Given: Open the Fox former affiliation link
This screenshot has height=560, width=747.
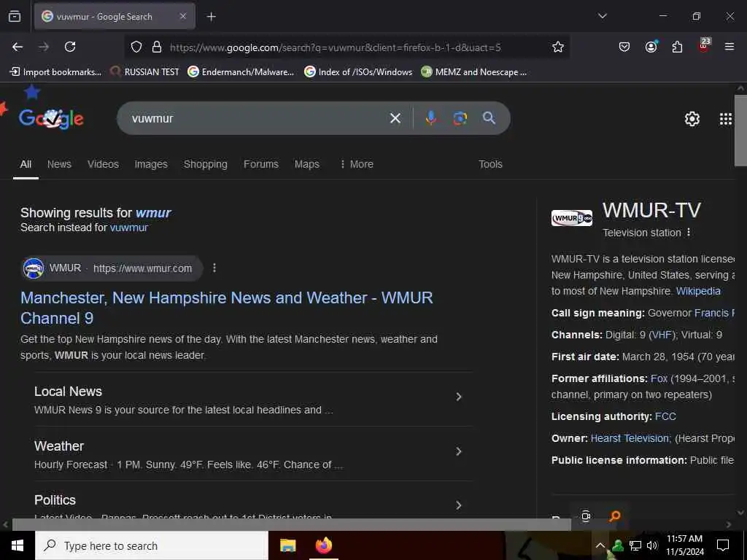Looking at the screenshot, I should click(659, 378).
